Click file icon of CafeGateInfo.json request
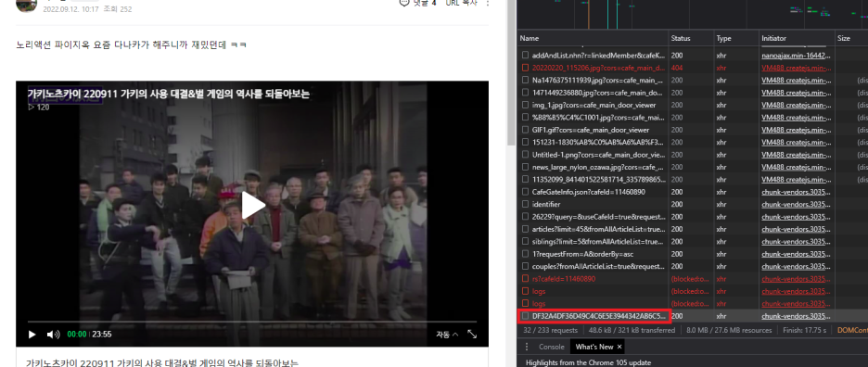868x367 pixels. pos(526,192)
